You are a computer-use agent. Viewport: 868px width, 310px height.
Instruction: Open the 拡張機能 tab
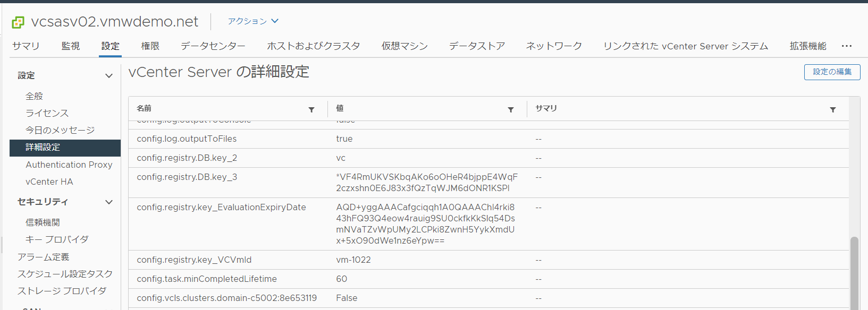(808, 46)
